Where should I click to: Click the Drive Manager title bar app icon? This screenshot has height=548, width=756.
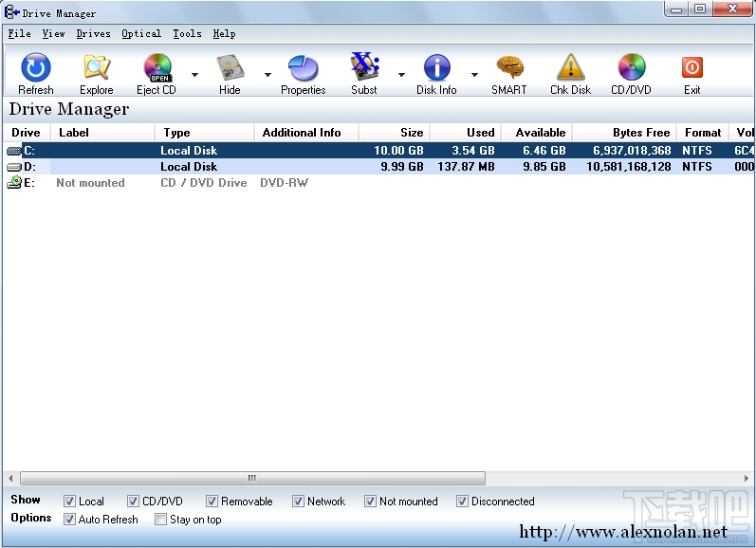click(11, 11)
